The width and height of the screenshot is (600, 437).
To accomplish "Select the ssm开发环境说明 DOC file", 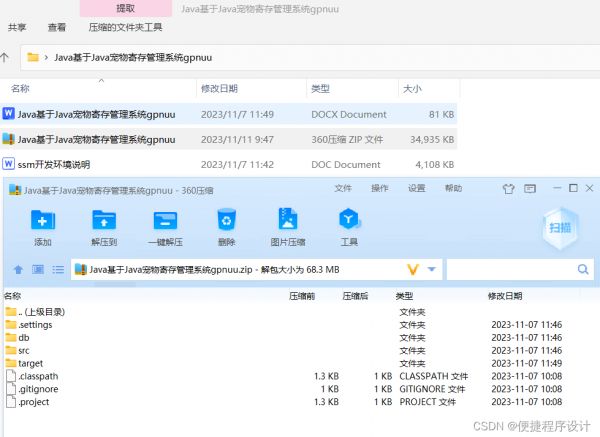I will (x=54, y=165).
